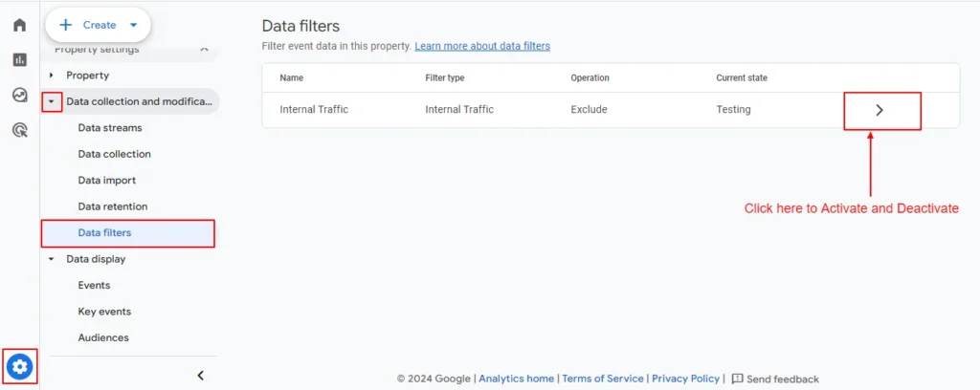This screenshot has height=390, width=980.
Task: Collapse the Data display arrow
Action: pyautogui.click(x=52, y=259)
